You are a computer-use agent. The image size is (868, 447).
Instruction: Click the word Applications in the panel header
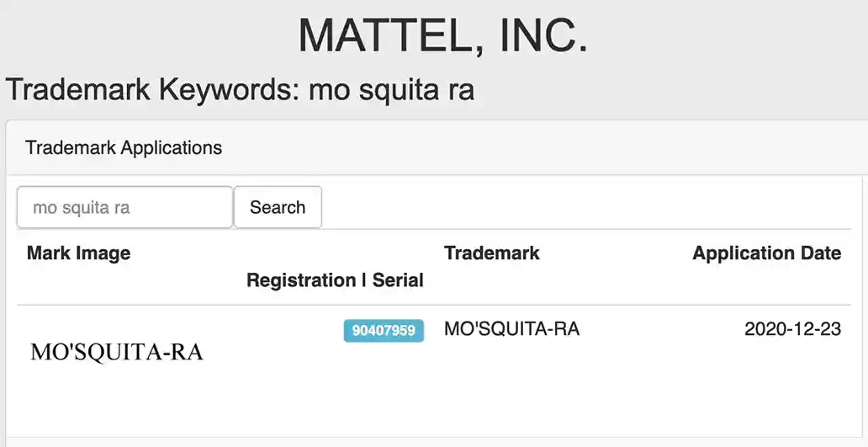(x=172, y=148)
